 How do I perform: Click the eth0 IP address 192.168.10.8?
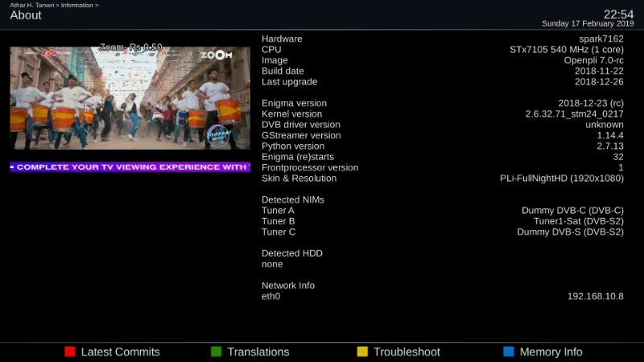coord(595,296)
